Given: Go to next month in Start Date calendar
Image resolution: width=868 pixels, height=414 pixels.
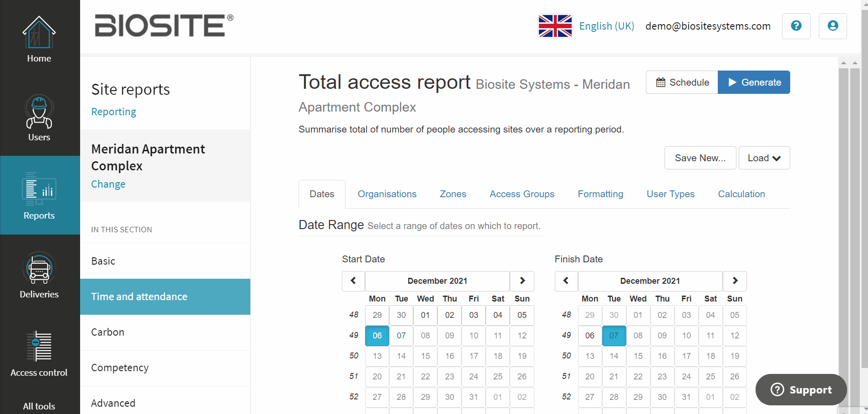Looking at the screenshot, I should tap(522, 281).
